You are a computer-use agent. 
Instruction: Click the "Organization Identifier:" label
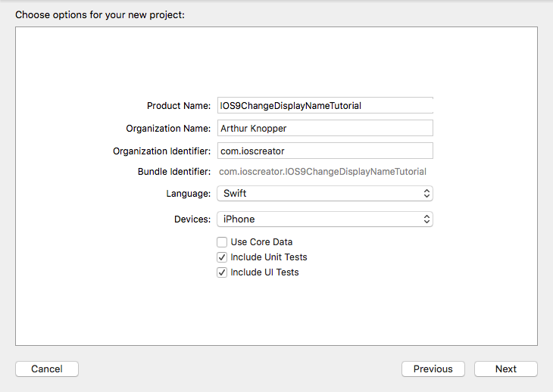click(161, 151)
